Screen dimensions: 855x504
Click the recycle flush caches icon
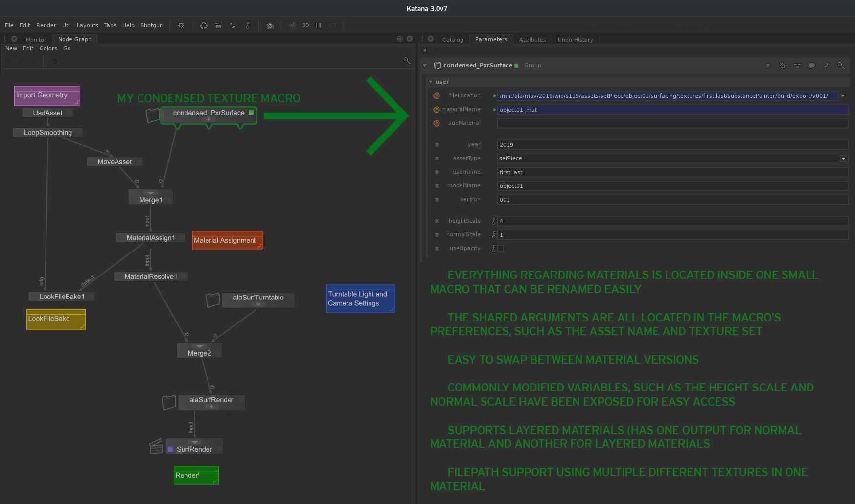(x=204, y=25)
